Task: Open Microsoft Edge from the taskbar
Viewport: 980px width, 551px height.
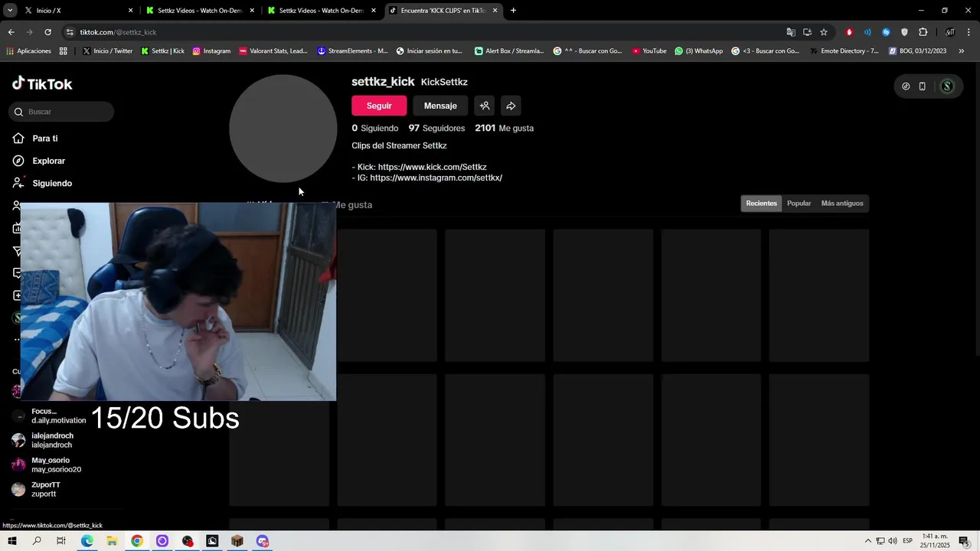Action: coord(87,541)
